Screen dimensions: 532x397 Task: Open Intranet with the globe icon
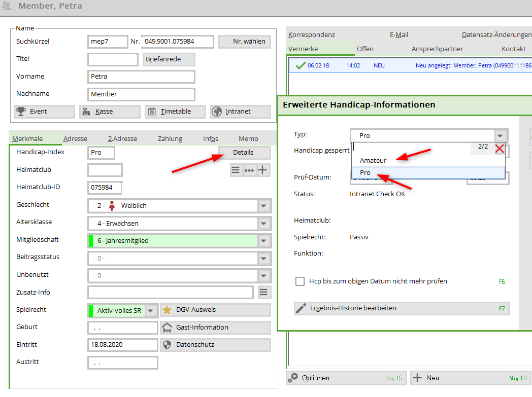tap(240, 112)
